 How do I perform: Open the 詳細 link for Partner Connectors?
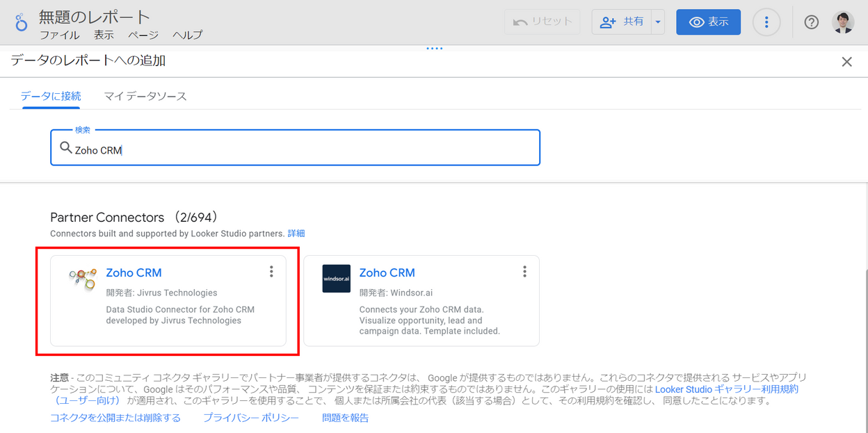tap(296, 234)
